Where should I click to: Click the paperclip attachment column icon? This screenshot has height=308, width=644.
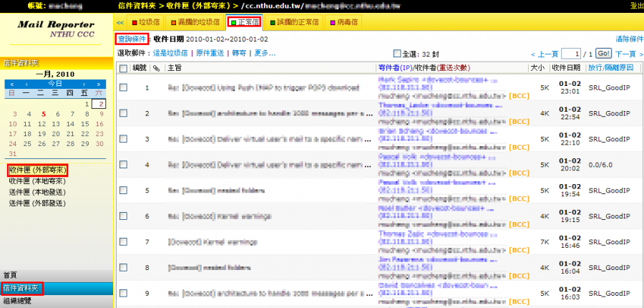point(156,68)
